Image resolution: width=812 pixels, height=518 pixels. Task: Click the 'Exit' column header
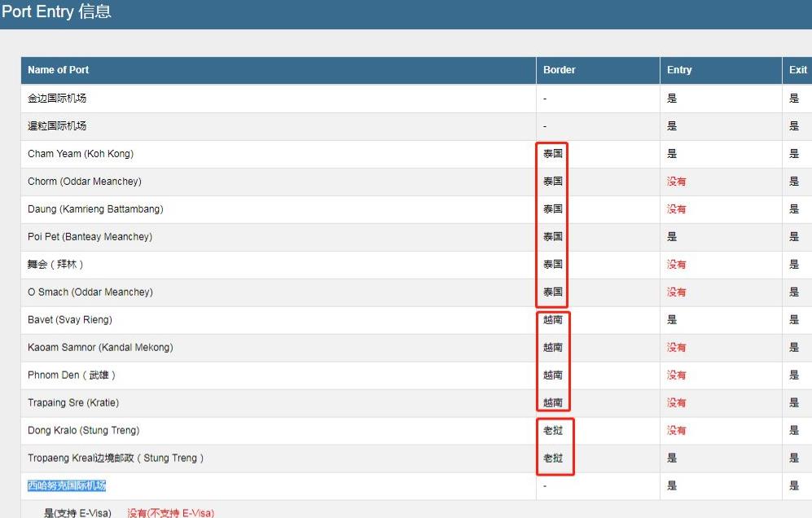pos(797,70)
